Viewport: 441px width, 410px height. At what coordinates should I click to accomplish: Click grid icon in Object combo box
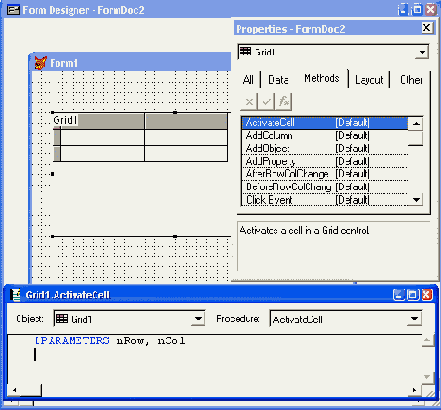pyautogui.click(x=62, y=319)
